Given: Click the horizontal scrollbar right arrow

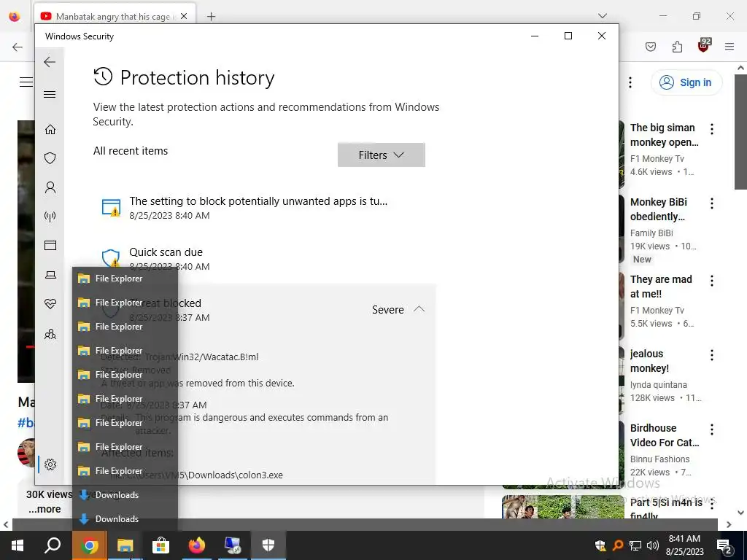Looking at the screenshot, I should coord(729,524).
